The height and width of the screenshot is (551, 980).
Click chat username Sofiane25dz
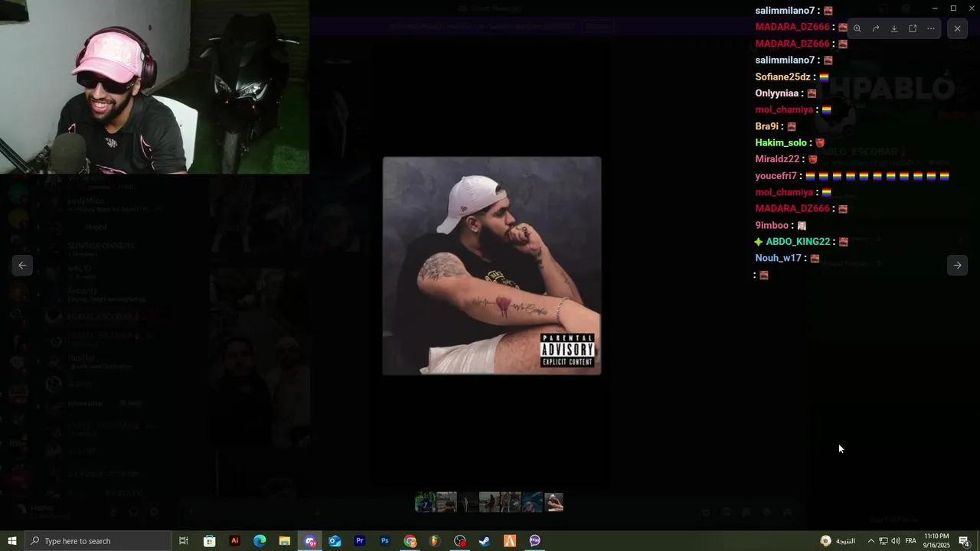[x=782, y=77]
